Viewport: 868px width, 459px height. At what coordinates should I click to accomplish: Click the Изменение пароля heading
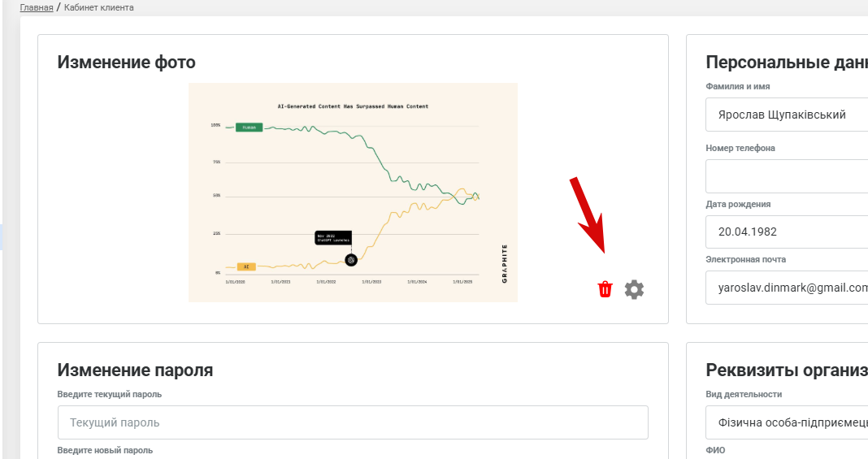pos(135,370)
